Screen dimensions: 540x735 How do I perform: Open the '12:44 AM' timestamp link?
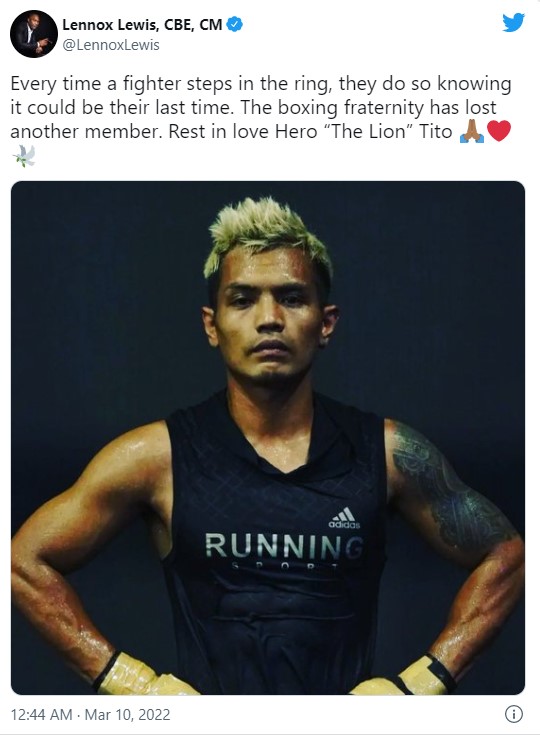tap(41, 714)
